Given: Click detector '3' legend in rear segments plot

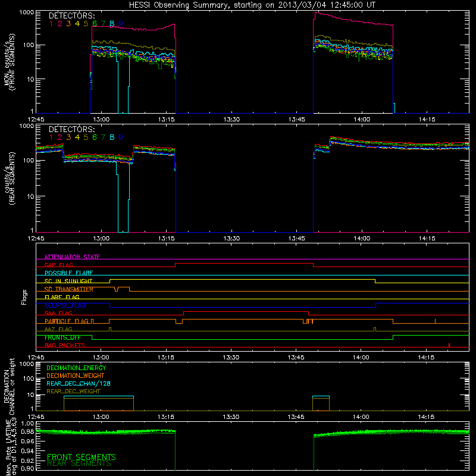Looking at the screenshot, I should 68,137.
